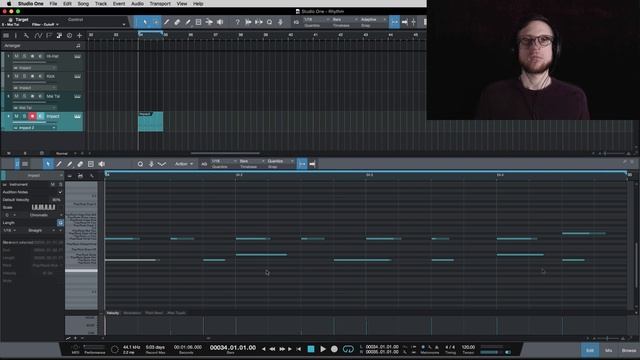Select the Split tool in the music editor
The image size is (640, 360).
[59, 164]
